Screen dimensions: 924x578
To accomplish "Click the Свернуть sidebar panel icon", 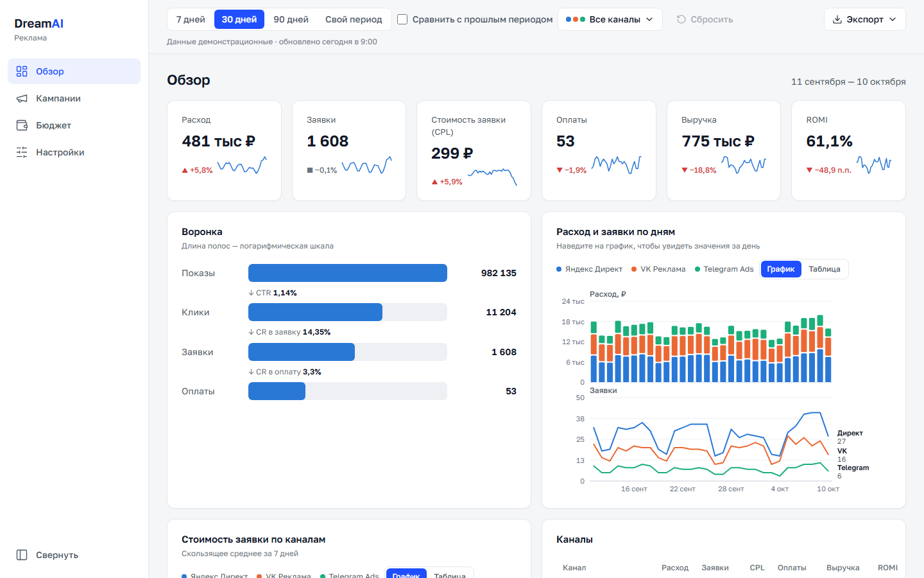I will [x=22, y=555].
